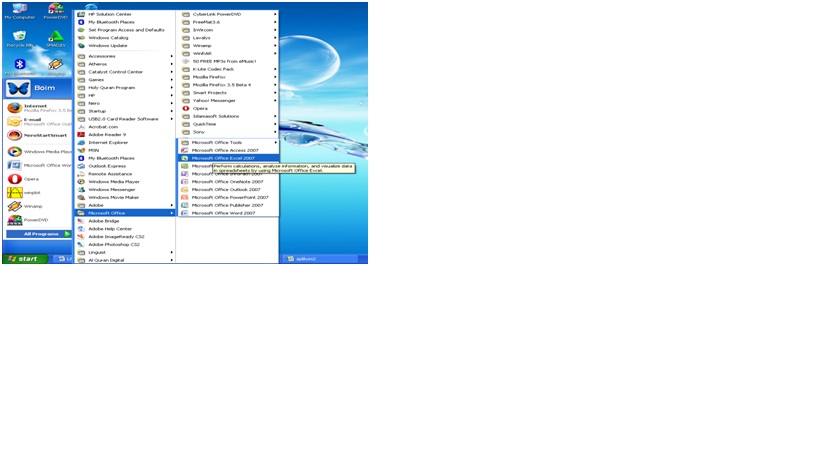Expand the Linguist folder
The height and width of the screenshot is (460, 819).
click(x=125, y=252)
